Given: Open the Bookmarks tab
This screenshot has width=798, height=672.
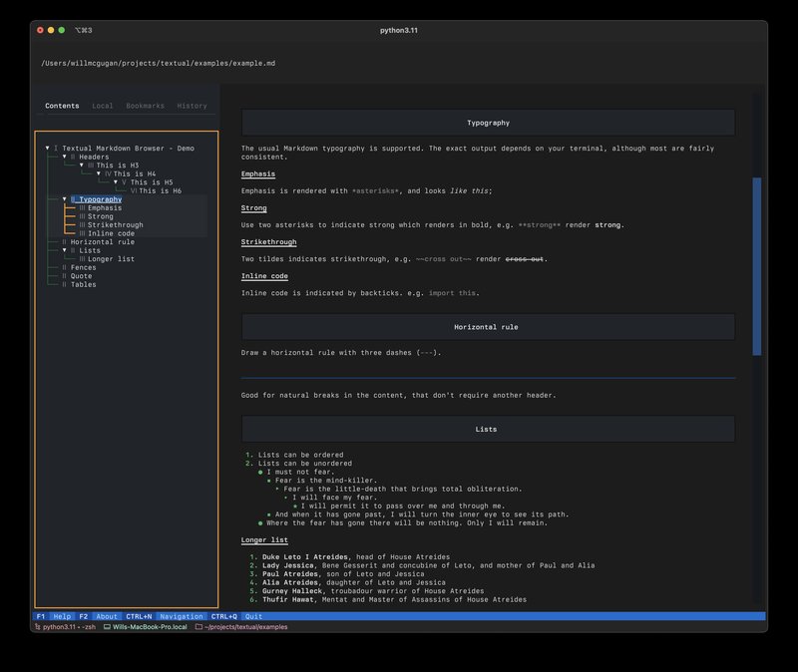Looking at the screenshot, I should pyautogui.click(x=145, y=106).
